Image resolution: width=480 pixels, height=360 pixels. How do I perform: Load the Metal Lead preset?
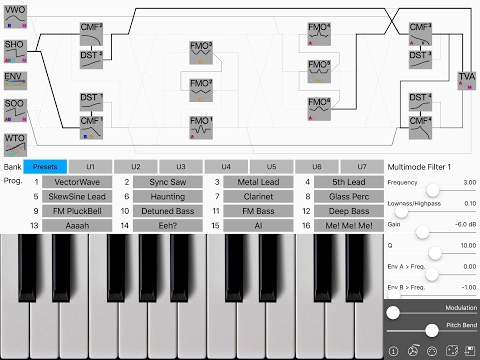[258, 182]
